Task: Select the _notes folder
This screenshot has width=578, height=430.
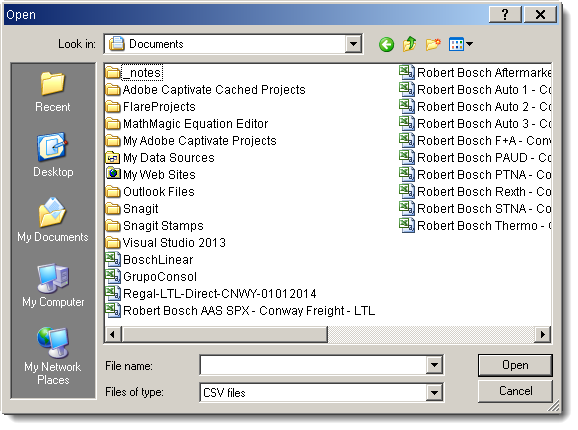Action: (x=134, y=73)
